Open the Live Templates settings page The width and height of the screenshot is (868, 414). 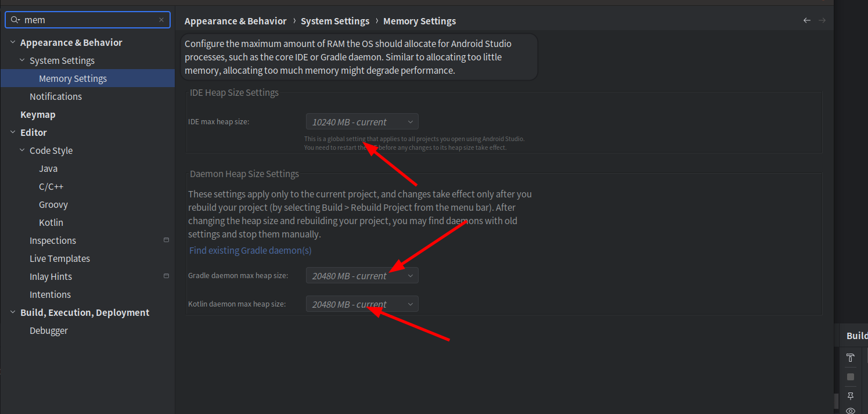(60, 258)
